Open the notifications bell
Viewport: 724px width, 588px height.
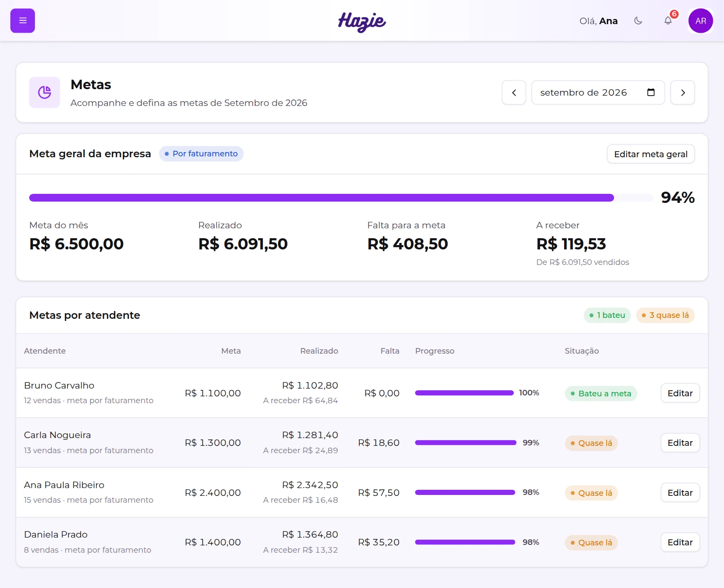tap(668, 21)
